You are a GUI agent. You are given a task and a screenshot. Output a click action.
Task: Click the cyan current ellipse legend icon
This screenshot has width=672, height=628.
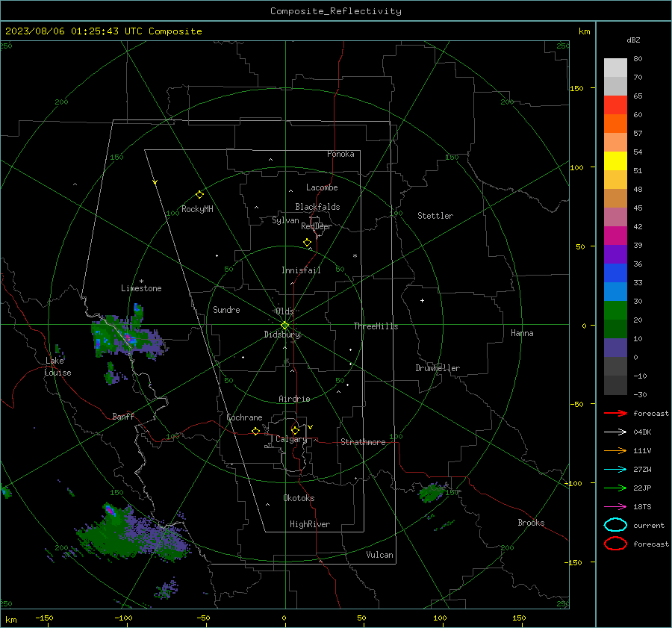(x=615, y=525)
